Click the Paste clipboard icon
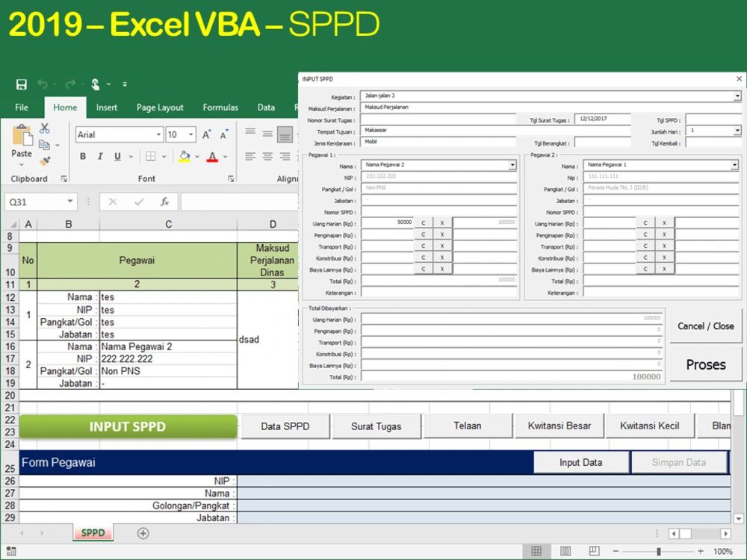This screenshot has width=747, height=560. 22,135
